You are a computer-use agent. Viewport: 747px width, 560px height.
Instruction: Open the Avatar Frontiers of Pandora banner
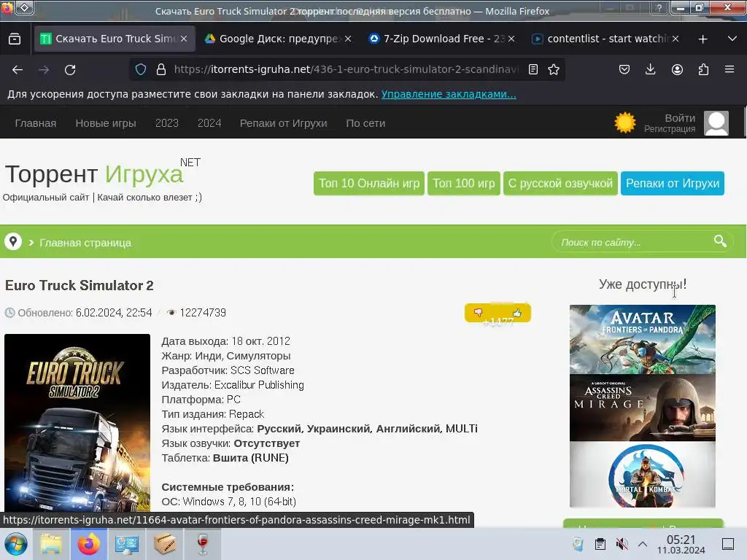tap(642, 339)
